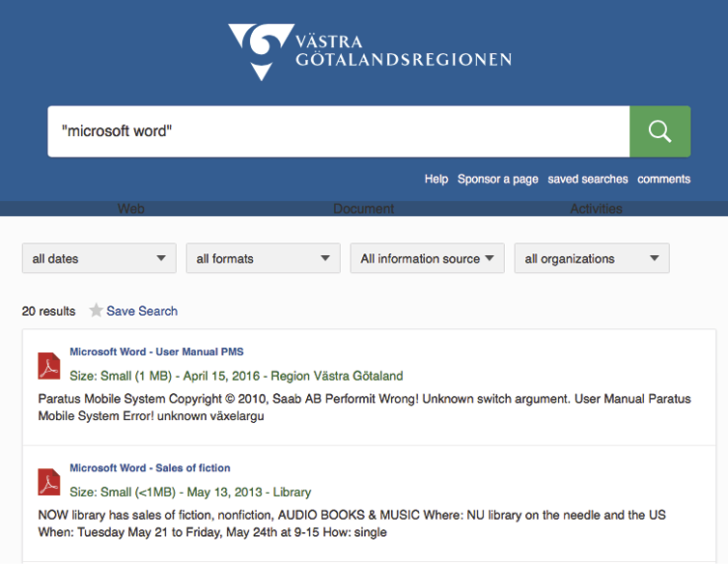Switch to the Web tab
Image resolution: width=728 pixels, height=564 pixels.
click(x=131, y=209)
